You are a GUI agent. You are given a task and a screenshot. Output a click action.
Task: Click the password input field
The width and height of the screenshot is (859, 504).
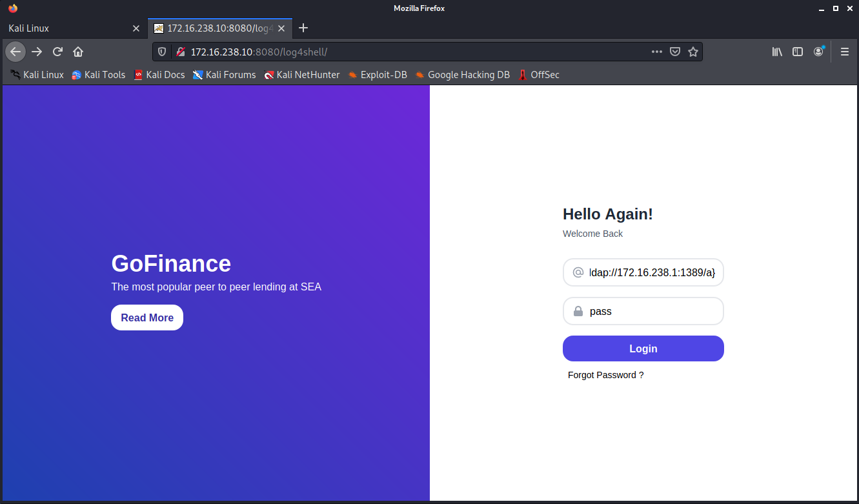(643, 311)
